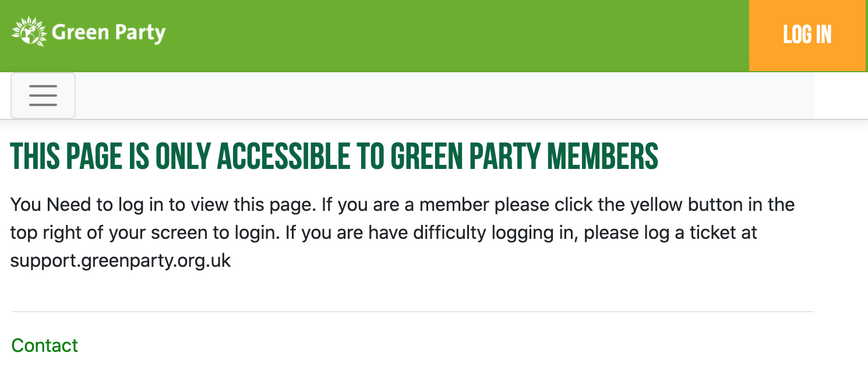Click the empty green header bar area
The height and width of the screenshot is (374, 868).
(x=454, y=36)
